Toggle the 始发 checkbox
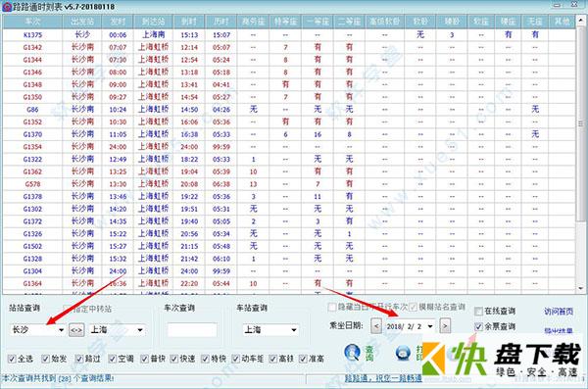This screenshot has width=588, height=389. pyautogui.click(x=46, y=359)
